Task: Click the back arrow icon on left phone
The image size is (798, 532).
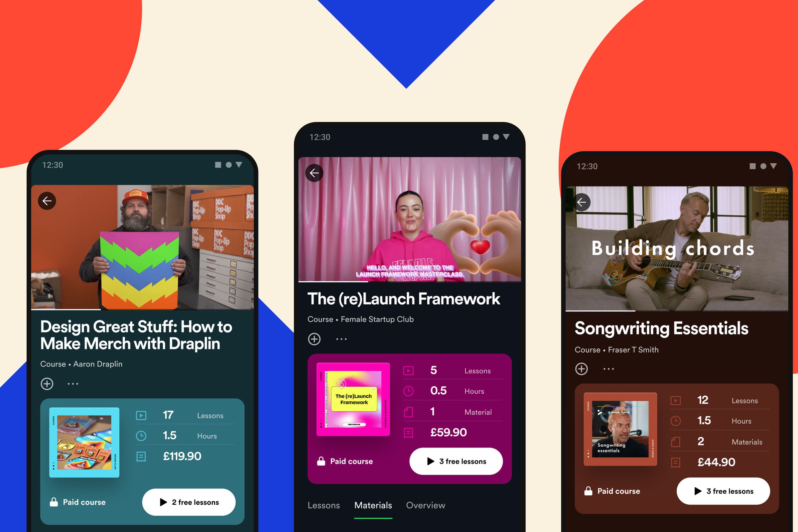Action: click(47, 201)
